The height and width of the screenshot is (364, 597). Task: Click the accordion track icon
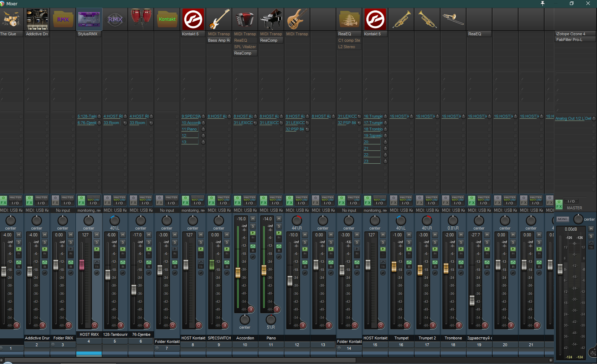click(245, 19)
